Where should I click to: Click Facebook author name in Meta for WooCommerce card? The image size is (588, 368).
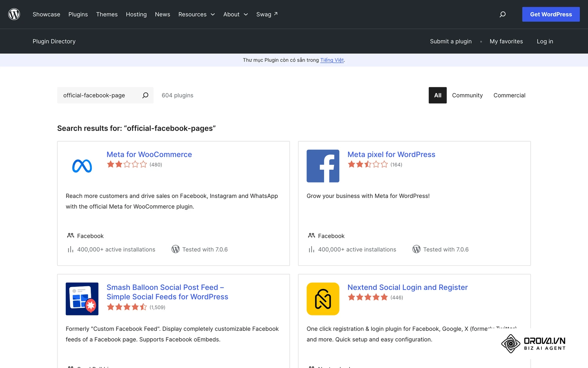pyautogui.click(x=90, y=236)
